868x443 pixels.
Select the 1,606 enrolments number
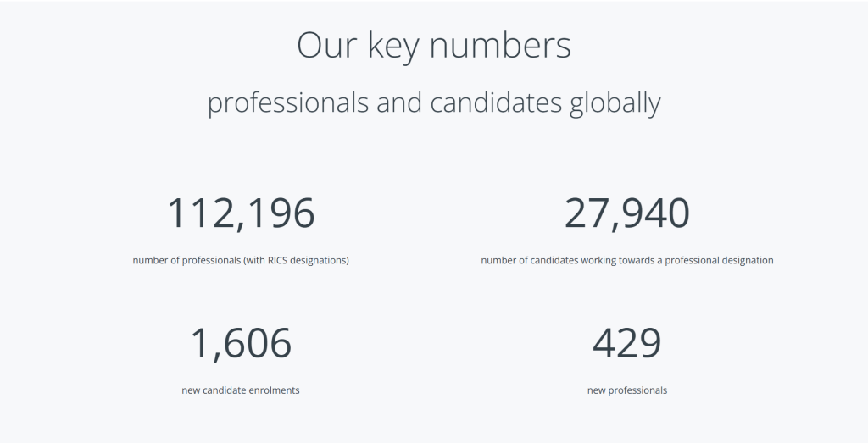tap(241, 343)
